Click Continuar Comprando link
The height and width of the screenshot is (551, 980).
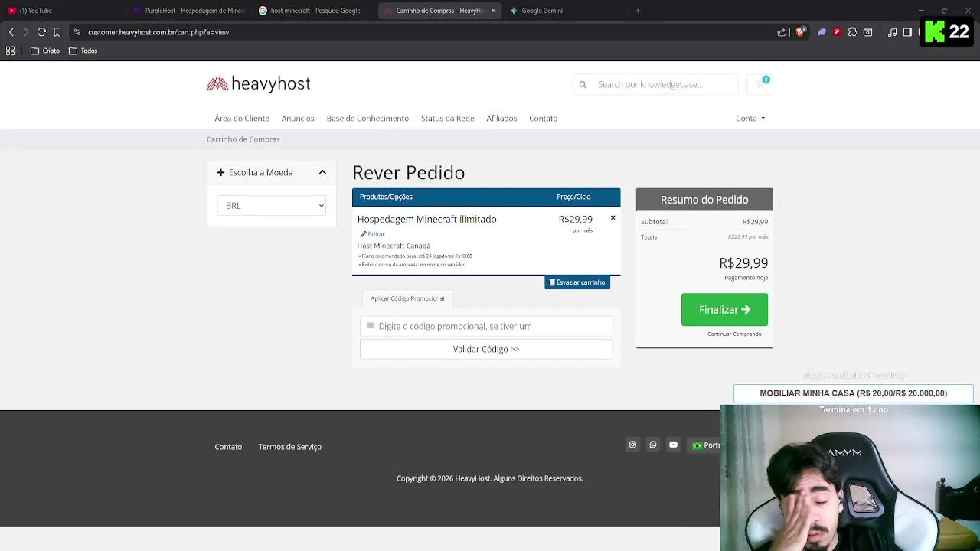pyautogui.click(x=734, y=334)
